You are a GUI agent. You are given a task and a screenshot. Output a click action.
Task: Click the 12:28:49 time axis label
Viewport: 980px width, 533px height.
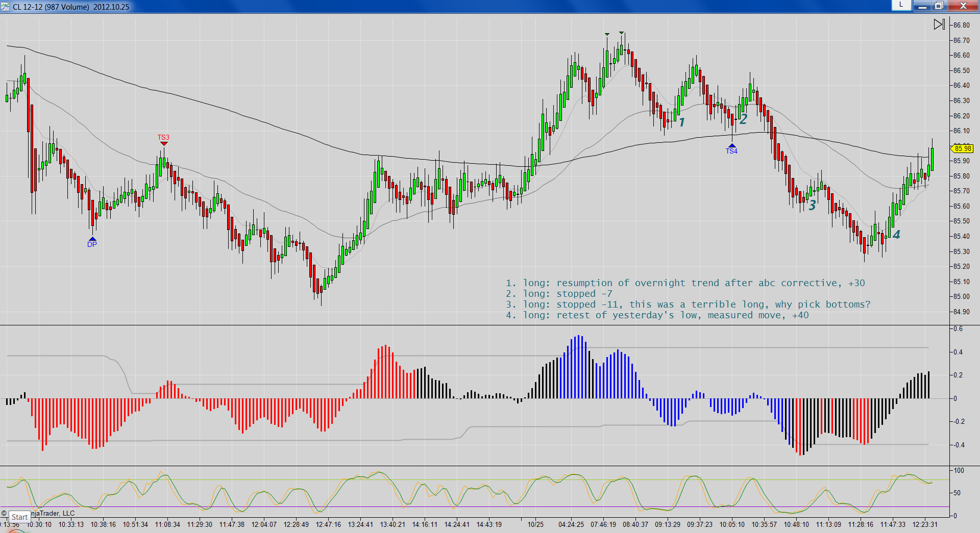click(296, 524)
